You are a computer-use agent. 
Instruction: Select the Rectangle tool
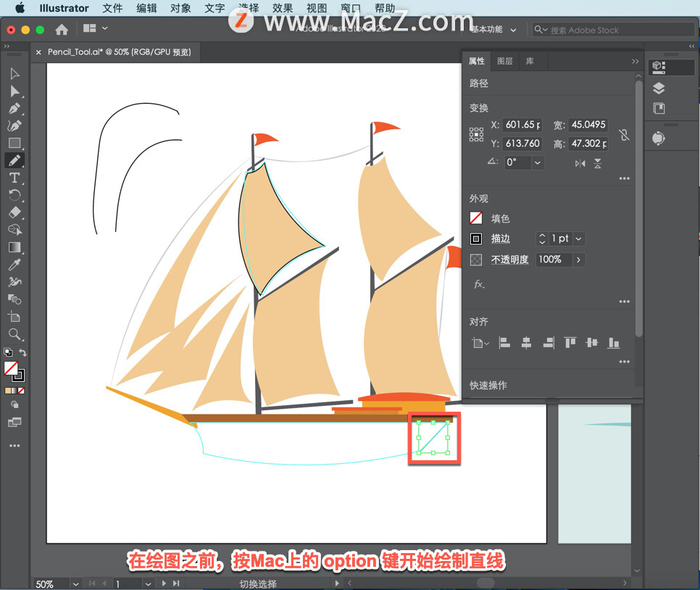coord(14,143)
